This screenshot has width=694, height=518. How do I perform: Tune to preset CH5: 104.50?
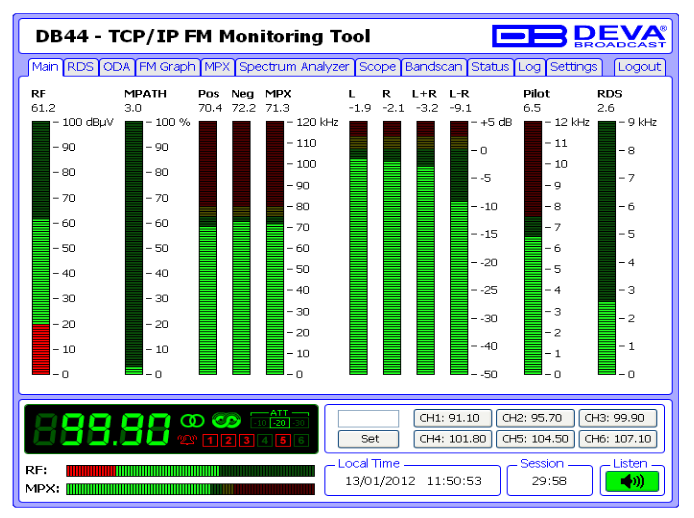coord(535,438)
